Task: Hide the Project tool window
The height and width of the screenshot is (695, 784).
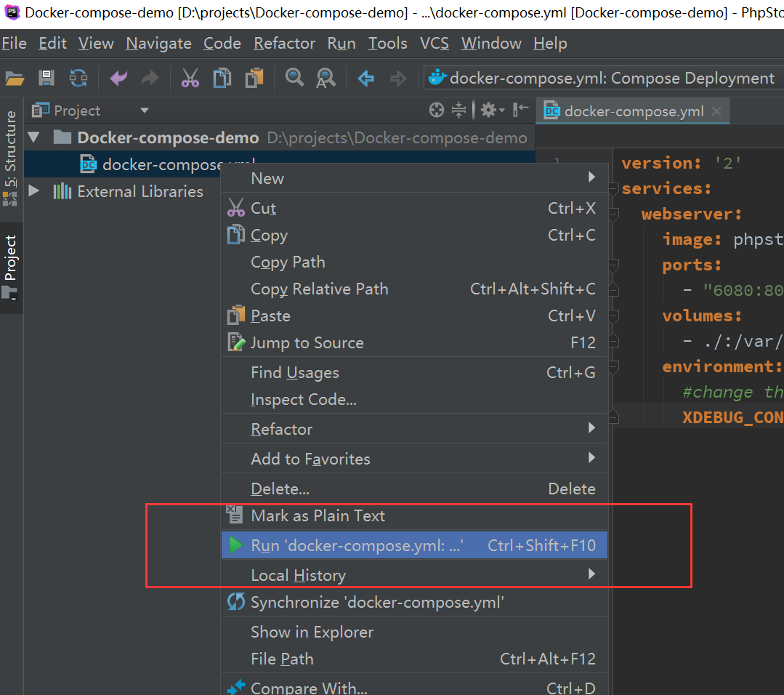Action: [x=520, y=111]
